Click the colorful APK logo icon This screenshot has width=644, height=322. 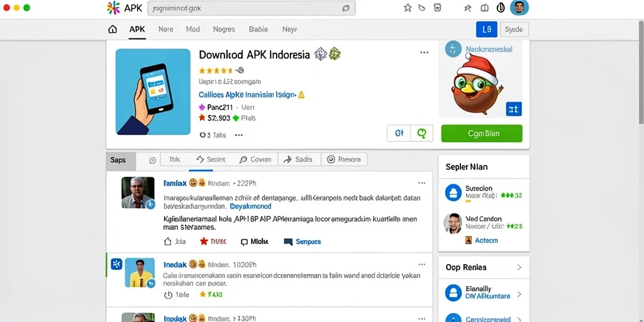113,8
